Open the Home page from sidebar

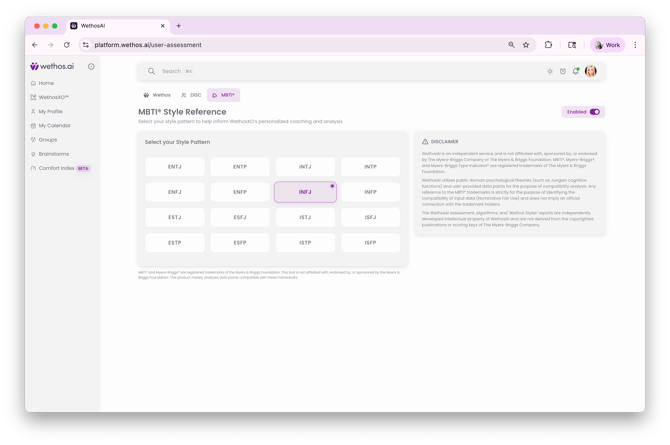click(x=46, y=83)
